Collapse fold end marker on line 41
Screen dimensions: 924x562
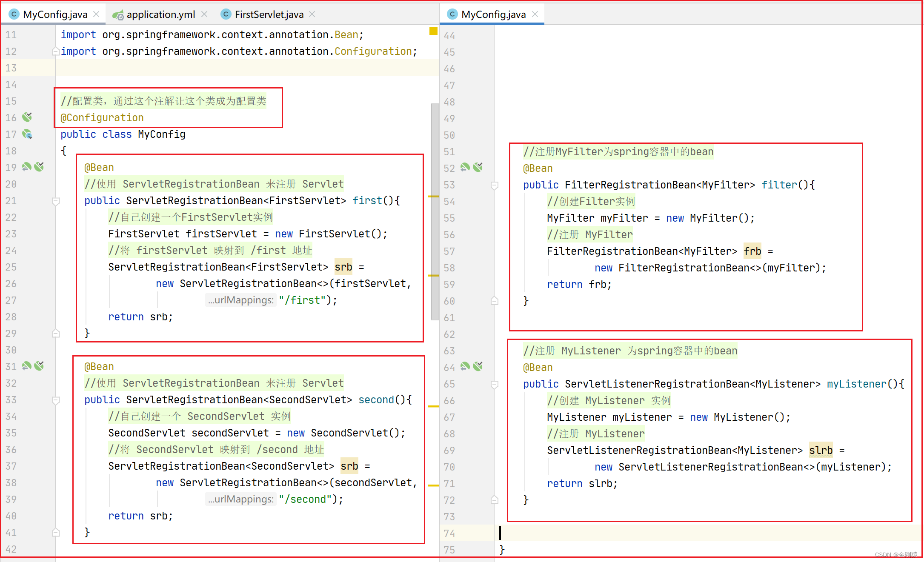[56, 532]
